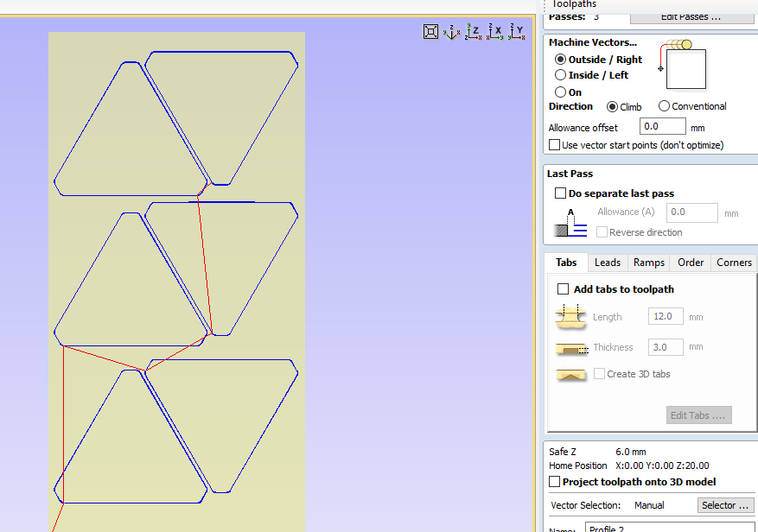758x532 pixels.
Task: Select the isometric 3D view icon
Action: coord(451,32)
